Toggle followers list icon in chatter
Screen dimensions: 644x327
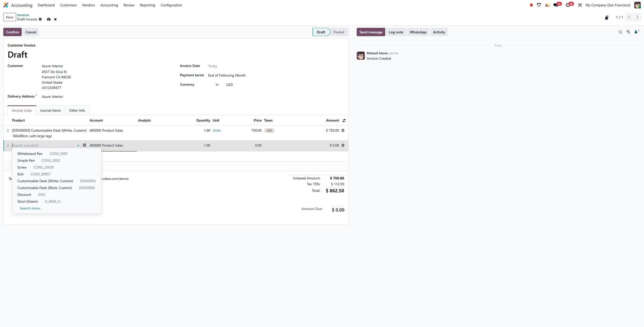[636, 32]
